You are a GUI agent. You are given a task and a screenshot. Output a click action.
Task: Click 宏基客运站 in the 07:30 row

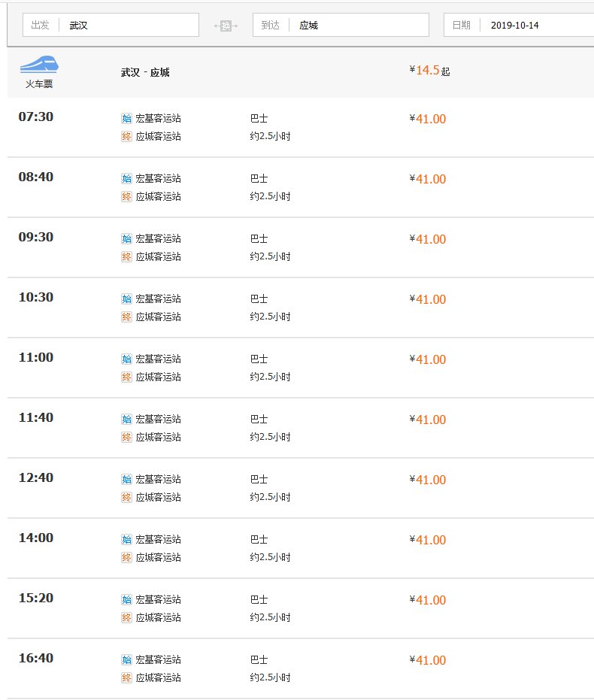pos(159,118)
